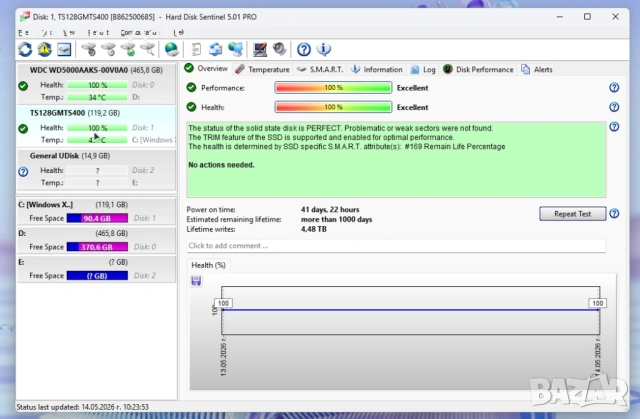640x419 pixels.
Task: Select the E: partition entry
Action: pyautogui.click(x=96, y=268)
